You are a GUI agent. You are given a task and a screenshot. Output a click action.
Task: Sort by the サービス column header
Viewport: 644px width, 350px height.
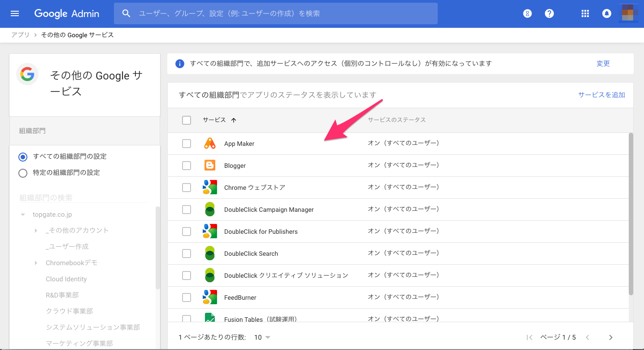click(214, 120)
